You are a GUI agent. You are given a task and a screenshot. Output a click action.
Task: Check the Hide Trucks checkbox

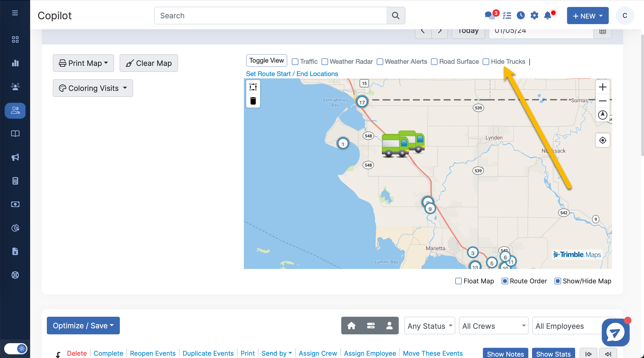486,61
